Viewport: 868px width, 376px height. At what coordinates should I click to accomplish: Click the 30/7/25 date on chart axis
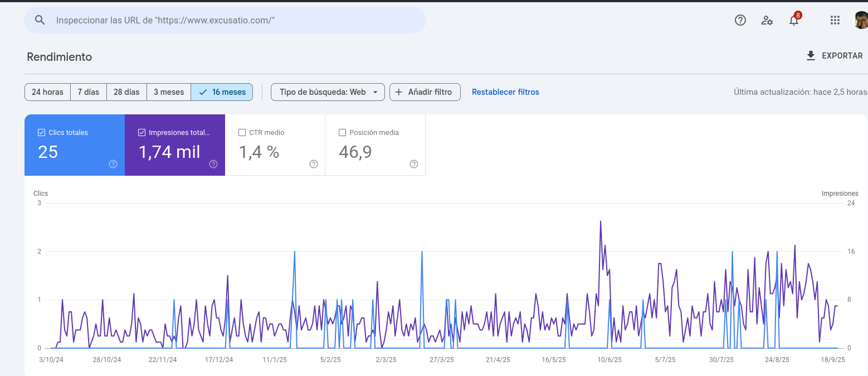click(x=721, y=360)
